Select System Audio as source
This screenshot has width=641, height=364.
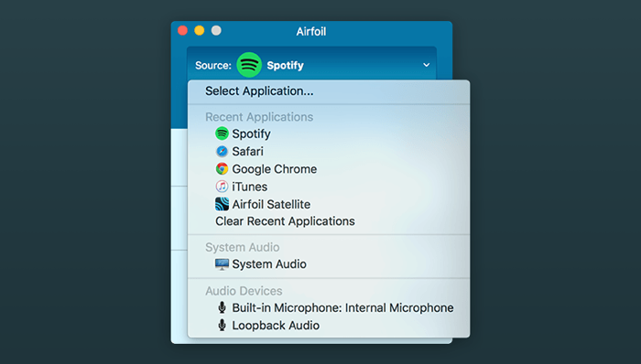tap(269, 264)
